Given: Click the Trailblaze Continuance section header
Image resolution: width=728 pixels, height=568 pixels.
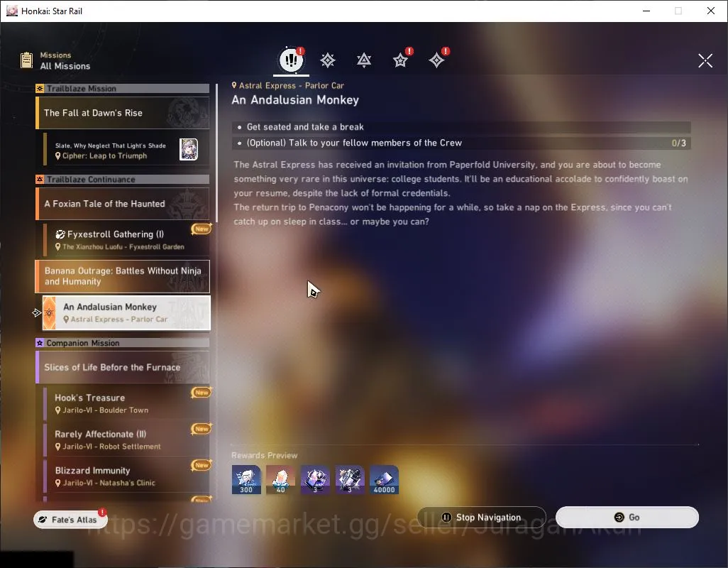Looking at the screenshot, I should (123, 179).
